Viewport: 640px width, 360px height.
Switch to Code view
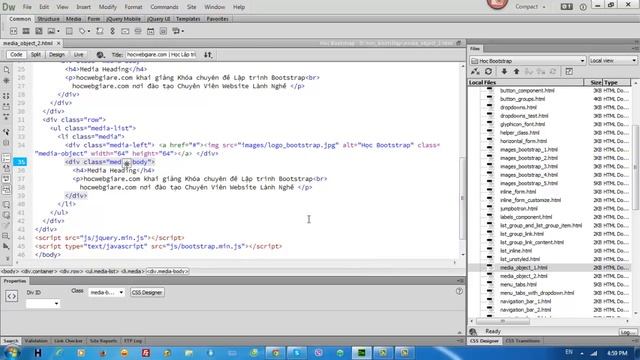16,55
